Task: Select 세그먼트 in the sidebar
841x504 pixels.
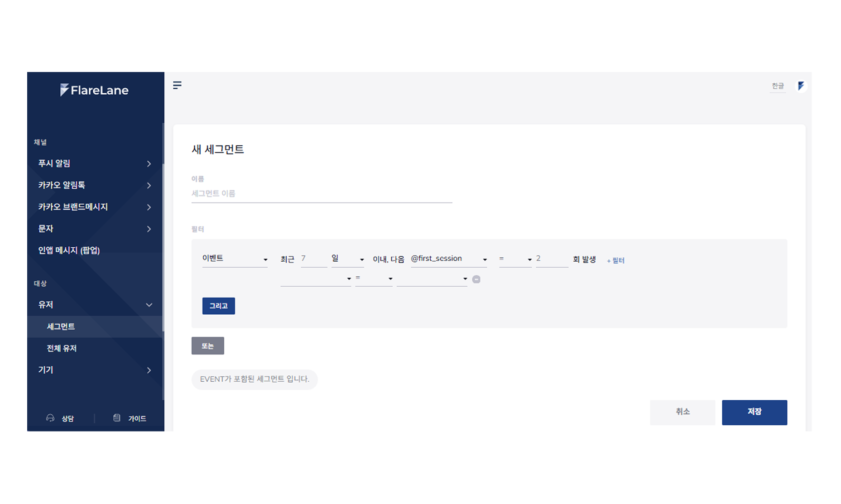Action: coord(61,326)
